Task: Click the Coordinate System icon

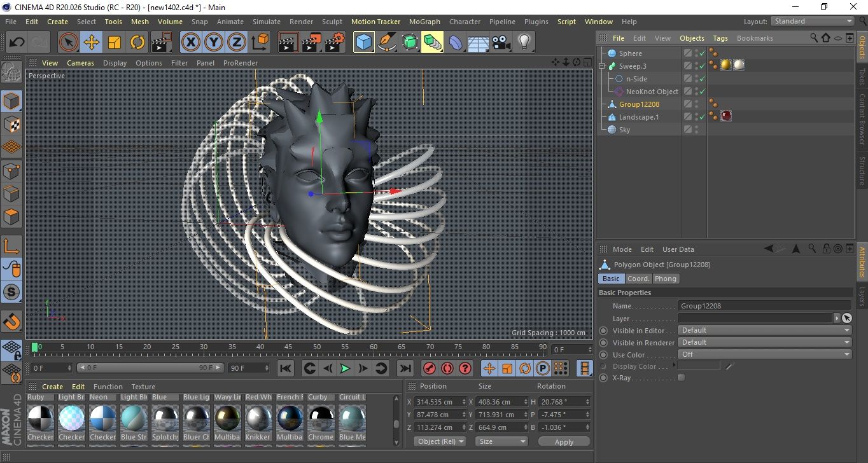Action: pos(260,43)
